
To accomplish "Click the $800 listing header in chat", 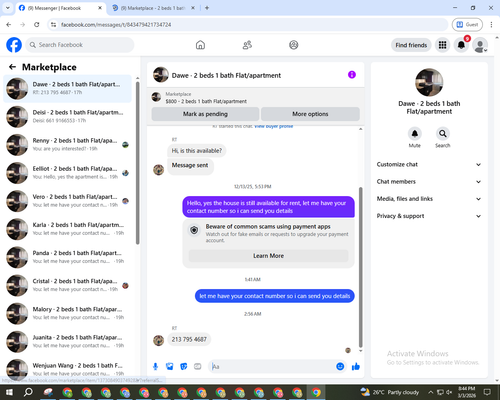I will tap(256, 98).
